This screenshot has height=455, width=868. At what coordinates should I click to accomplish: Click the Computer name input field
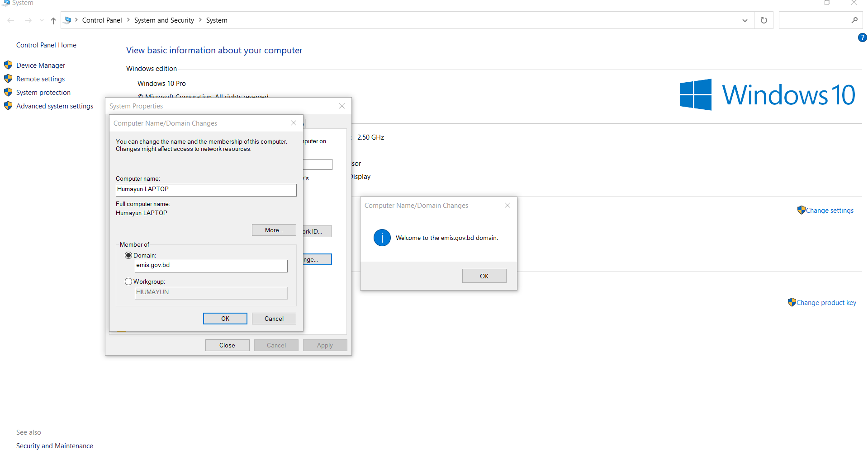click(x=206, y=190)
